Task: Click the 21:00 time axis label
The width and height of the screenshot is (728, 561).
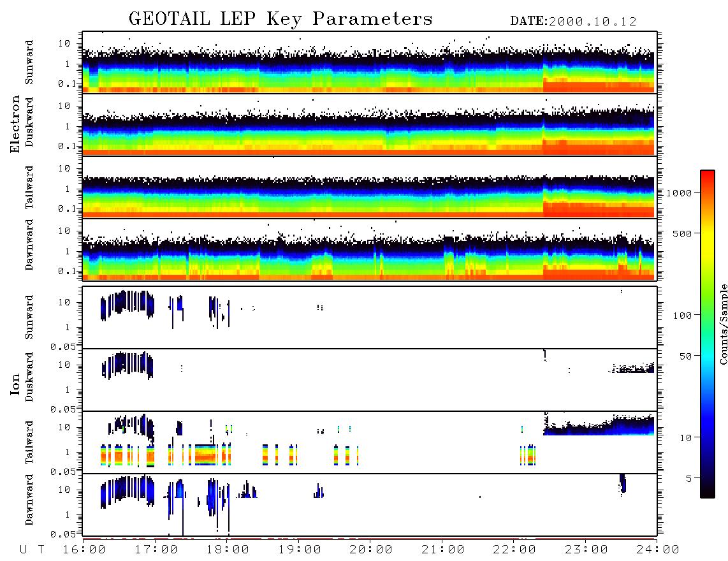Action: pyautogui.click(x=444, y=550)
